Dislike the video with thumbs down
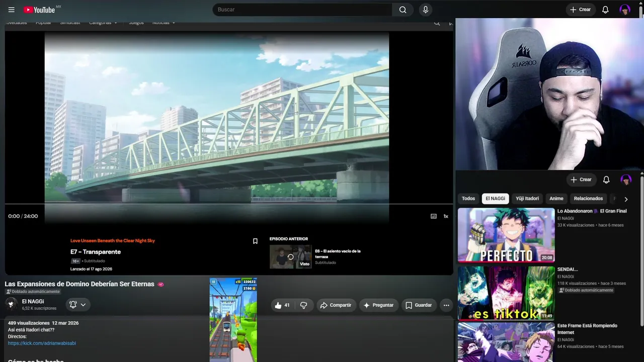The image size is (644, 362). (304, 305)
